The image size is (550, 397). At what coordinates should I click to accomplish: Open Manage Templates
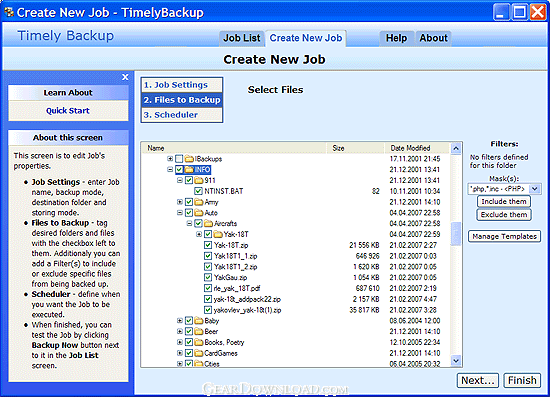[504, 236]
